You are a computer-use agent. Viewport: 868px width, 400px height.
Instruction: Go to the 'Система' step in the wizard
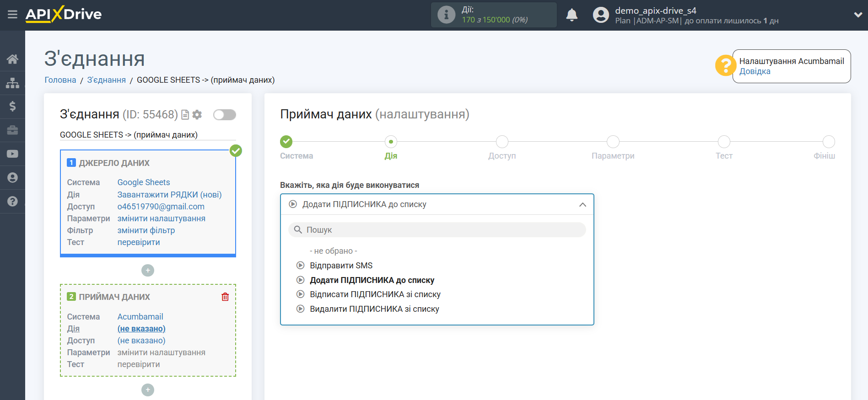(286, 142)
